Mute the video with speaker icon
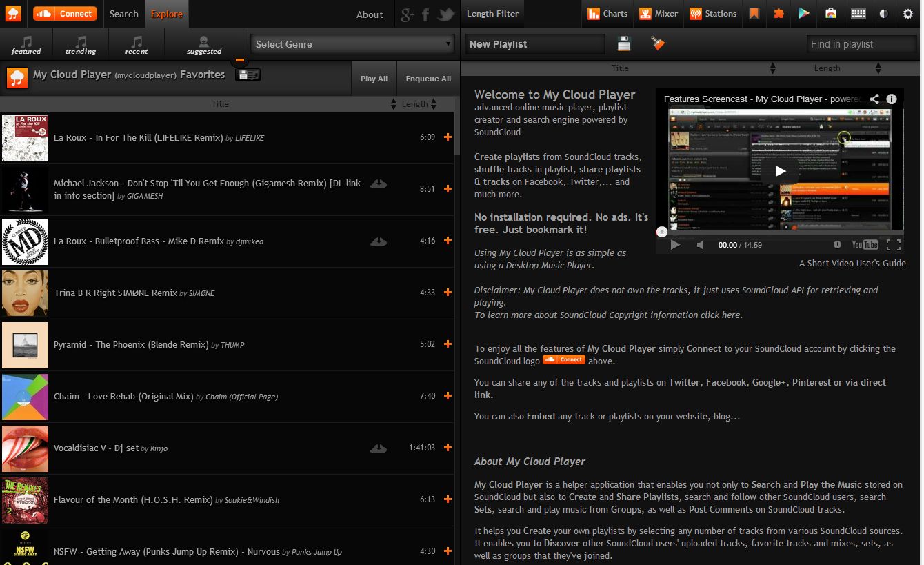The width and height of the screenshot is (924, 565). (700, 245)
